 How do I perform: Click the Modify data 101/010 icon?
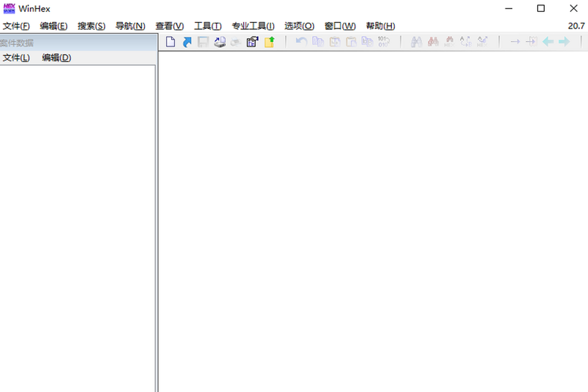383,42
